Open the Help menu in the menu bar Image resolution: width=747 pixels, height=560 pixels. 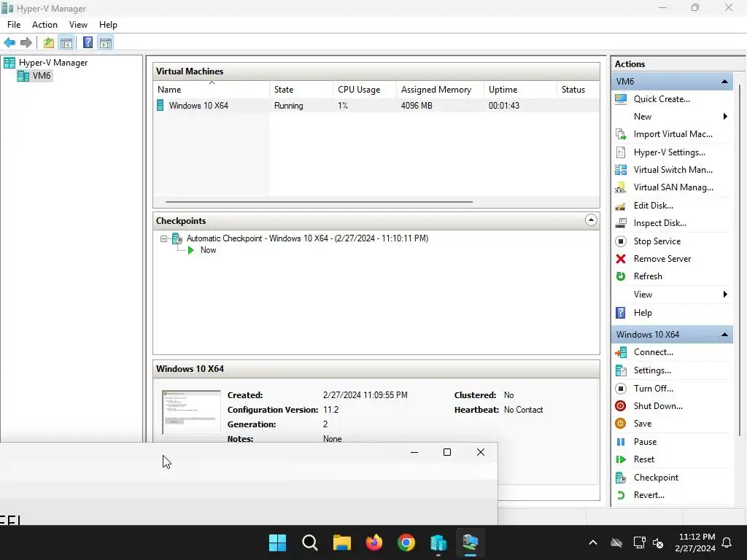(x=108, y=25)
